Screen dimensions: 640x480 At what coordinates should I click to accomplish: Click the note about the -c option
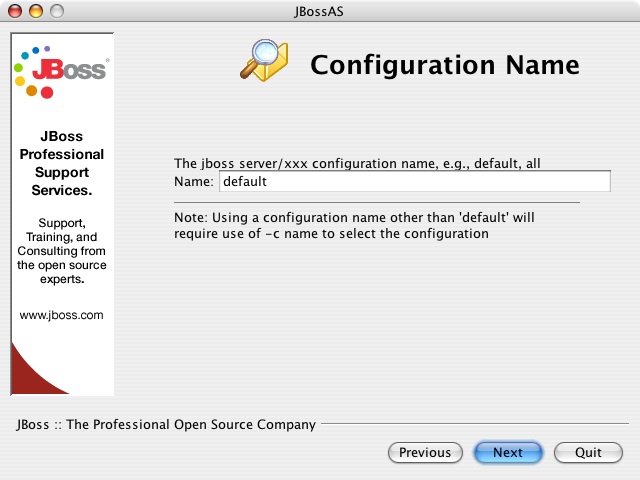click(x=355, y=225)
